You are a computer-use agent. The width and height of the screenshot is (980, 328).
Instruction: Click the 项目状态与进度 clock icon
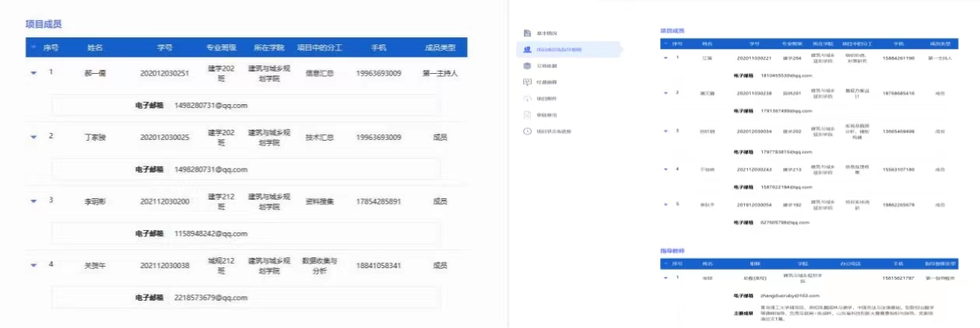click(527, 131)
